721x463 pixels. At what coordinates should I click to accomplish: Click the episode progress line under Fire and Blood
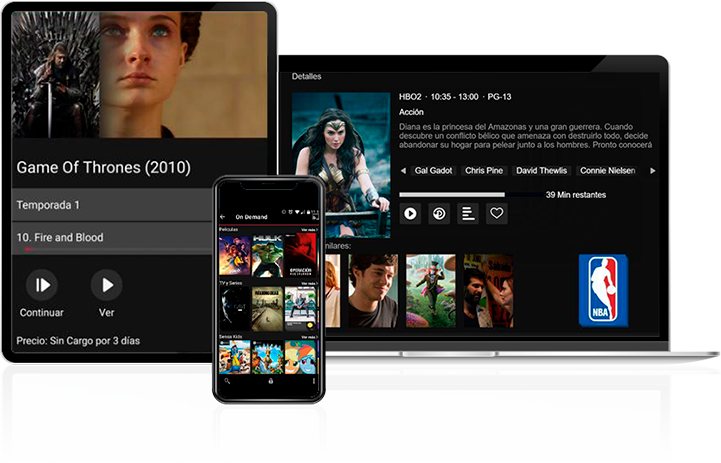[x=112, y=249]
